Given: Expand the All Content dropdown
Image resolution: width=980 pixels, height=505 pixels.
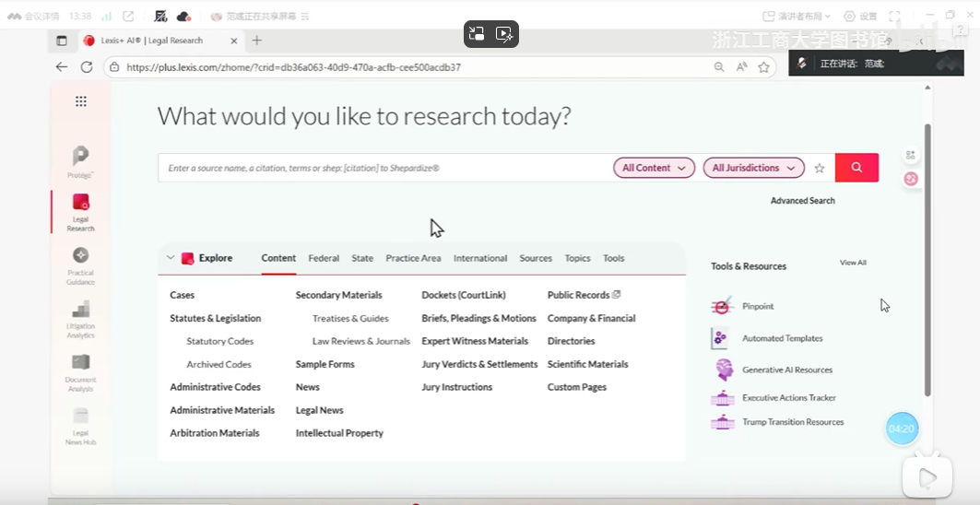Looking at the screenshot, I should click(x=654, y=168).
